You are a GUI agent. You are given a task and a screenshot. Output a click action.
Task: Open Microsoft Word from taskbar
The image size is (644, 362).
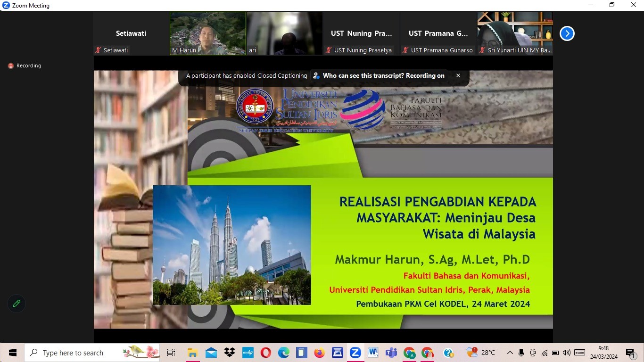click(373, 353)
